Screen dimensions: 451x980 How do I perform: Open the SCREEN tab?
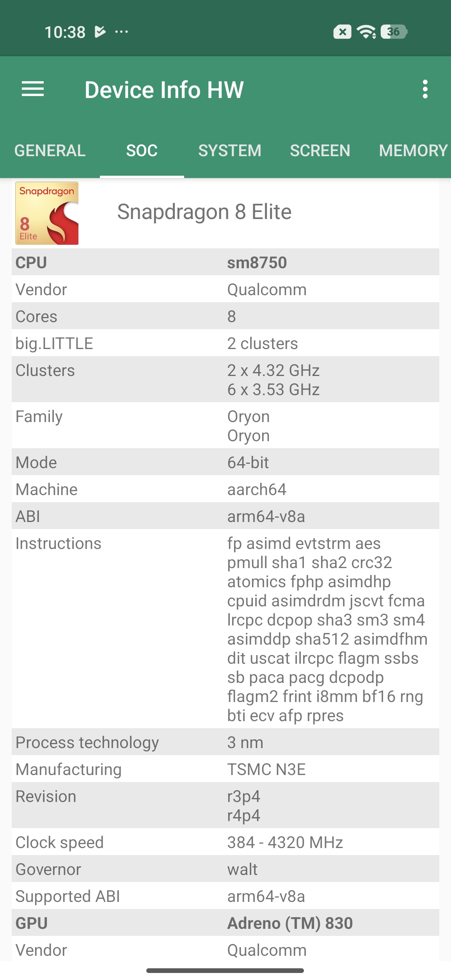pos(320,151)
